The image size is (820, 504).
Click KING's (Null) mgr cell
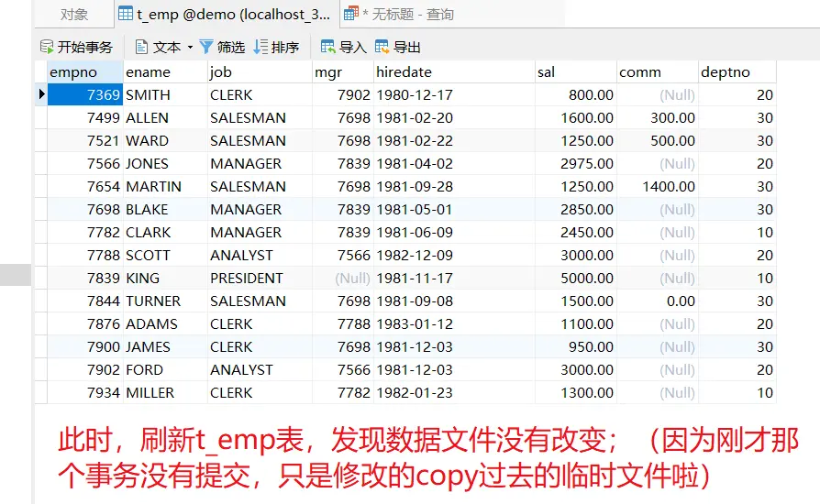tap(343, 279)
